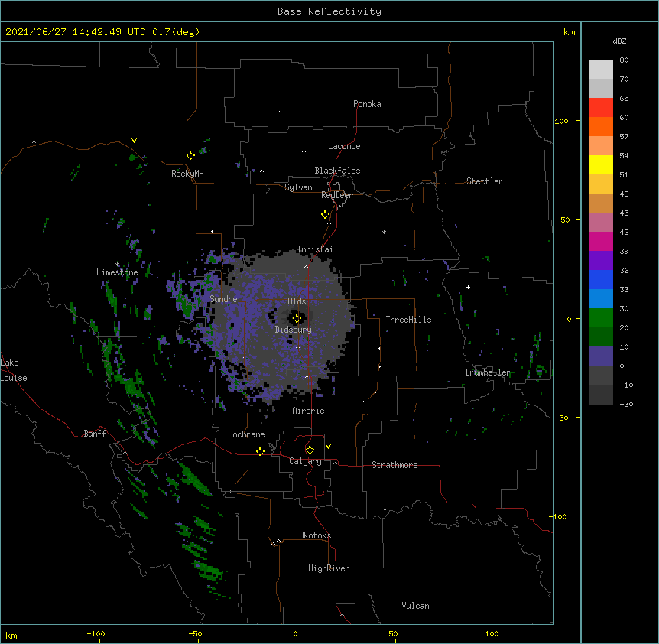Click the Lacombe city label

(x=344, y=146)
